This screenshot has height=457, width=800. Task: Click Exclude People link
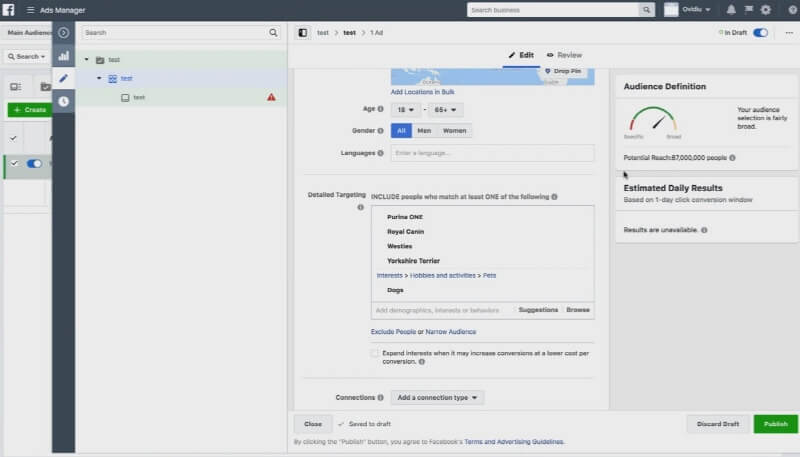coord(393,332)
